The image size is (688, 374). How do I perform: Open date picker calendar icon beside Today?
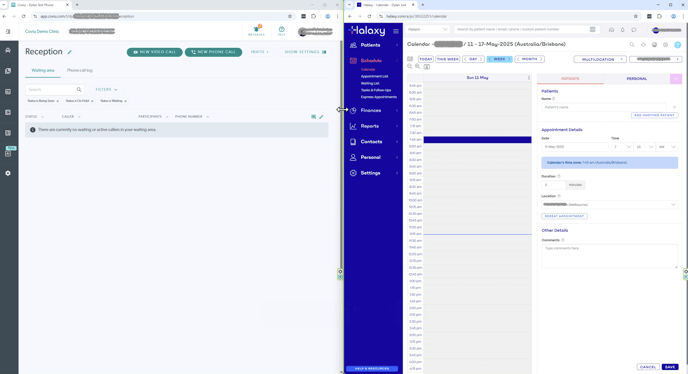(410, 59)
